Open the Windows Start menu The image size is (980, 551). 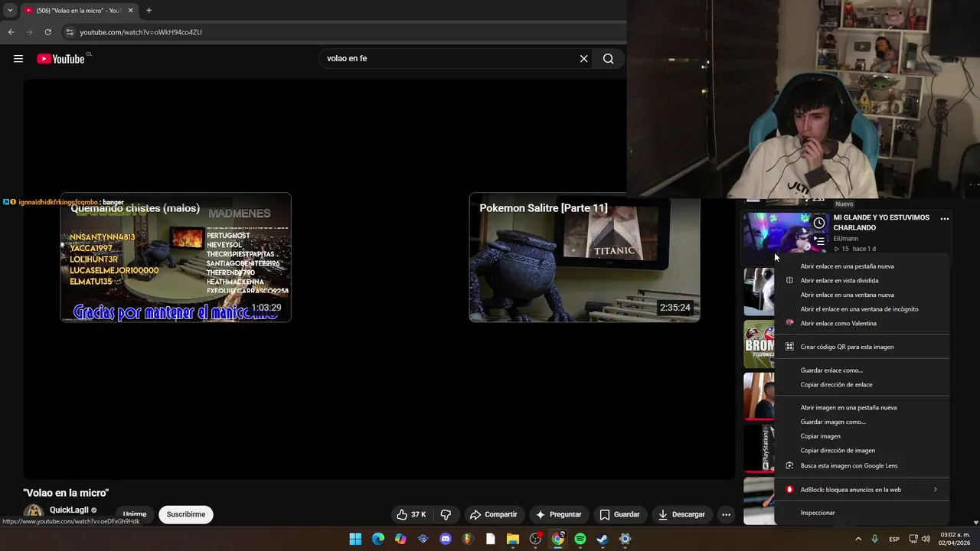(355, 539)
